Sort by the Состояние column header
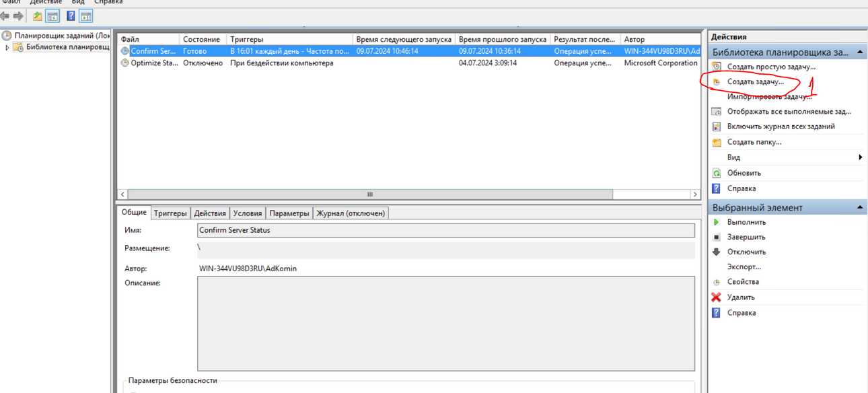The image size is (868, 393). (203, 39)
